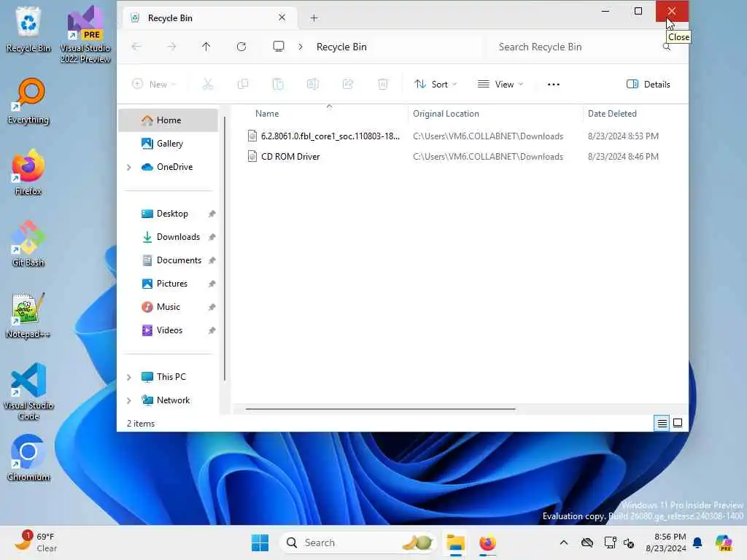This screenshot has width=747, height=560.
Task: Click the search magnifier in Recycle Bin
Action: tap(667, 47)
